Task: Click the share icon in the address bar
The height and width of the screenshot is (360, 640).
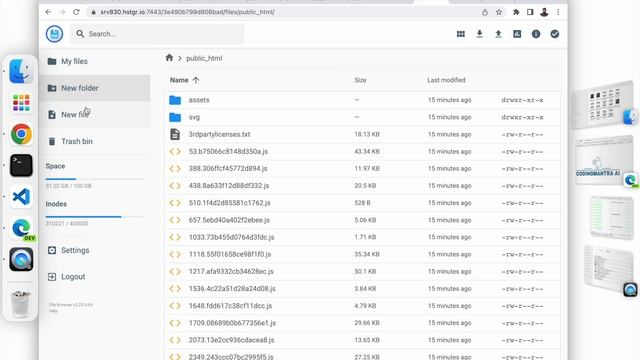Action: 485,12
